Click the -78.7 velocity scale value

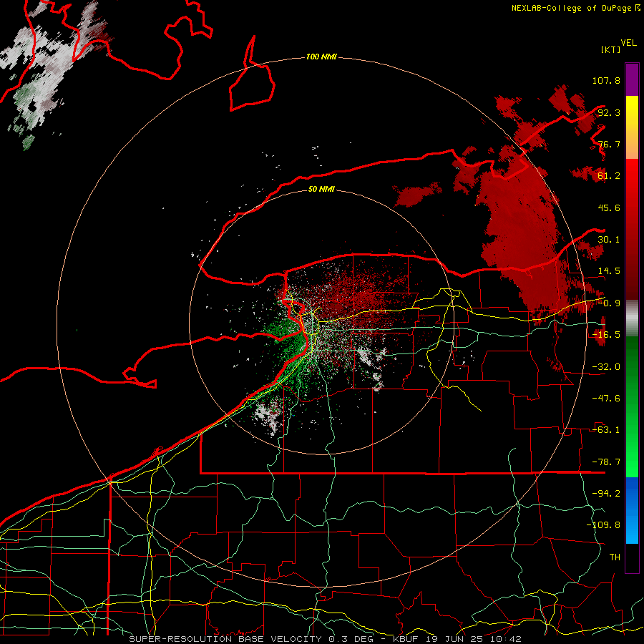coord(606,462)
